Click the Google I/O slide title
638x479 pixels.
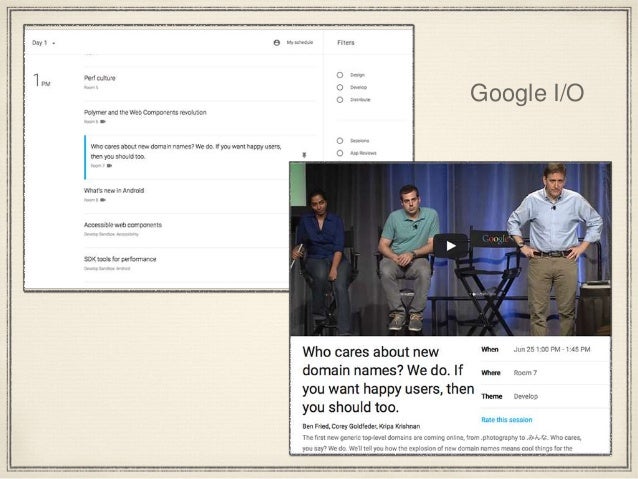coord(527,93)
